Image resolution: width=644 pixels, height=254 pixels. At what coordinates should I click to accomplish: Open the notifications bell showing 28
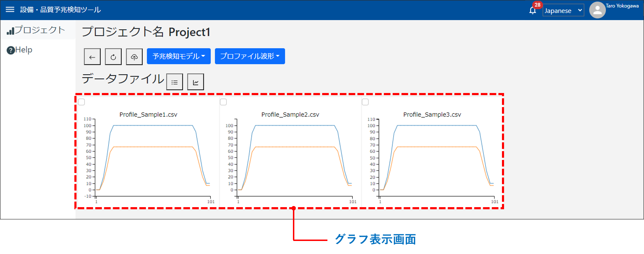(533, 11)
